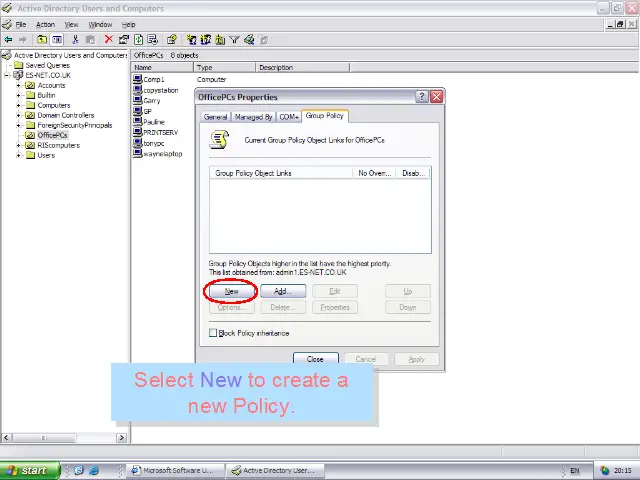
Task: Click the Group Policy scroll icon in dialog
Action: point(219,140)
